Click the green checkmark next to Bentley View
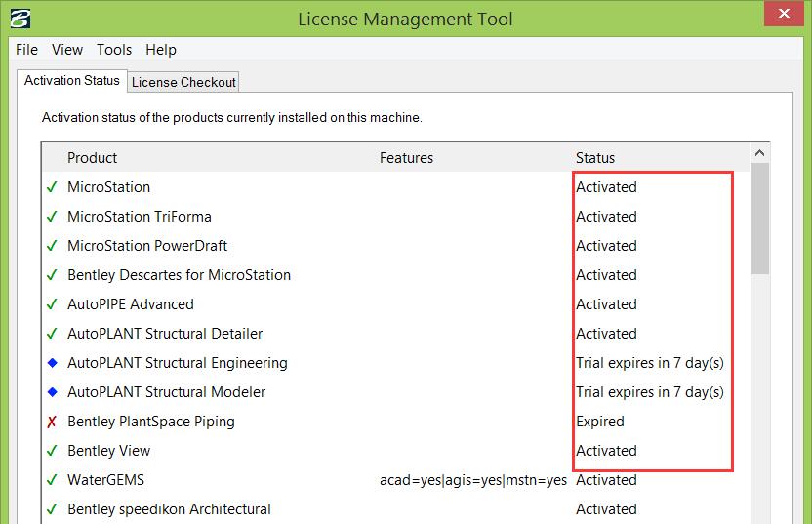The image size is (812, 524). coord(52,451)
